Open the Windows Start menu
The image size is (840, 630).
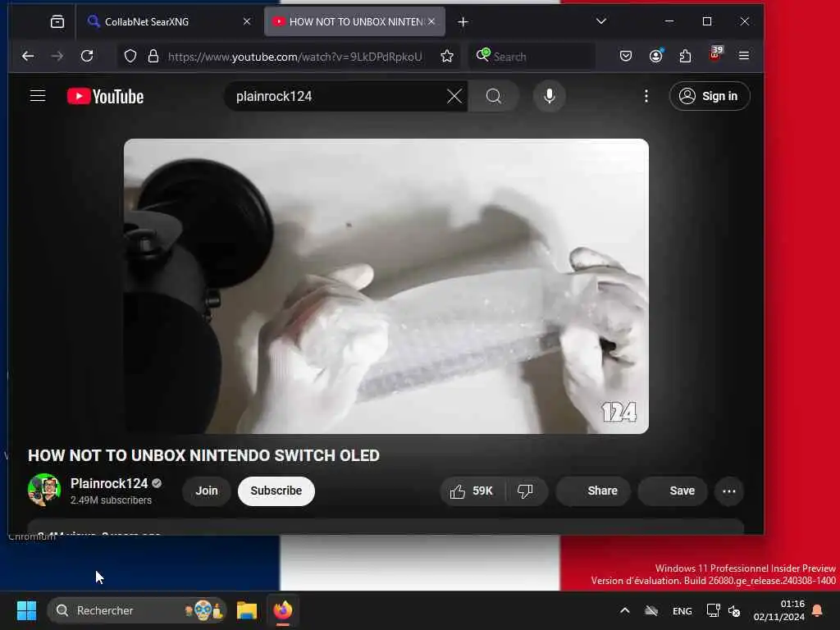click(26, 610)
